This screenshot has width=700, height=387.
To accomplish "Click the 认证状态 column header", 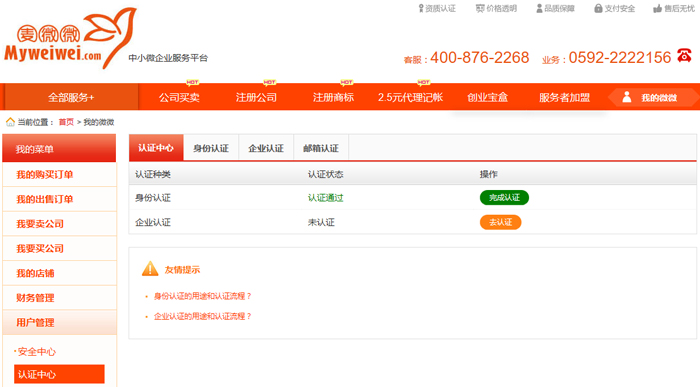I will 325,174.
